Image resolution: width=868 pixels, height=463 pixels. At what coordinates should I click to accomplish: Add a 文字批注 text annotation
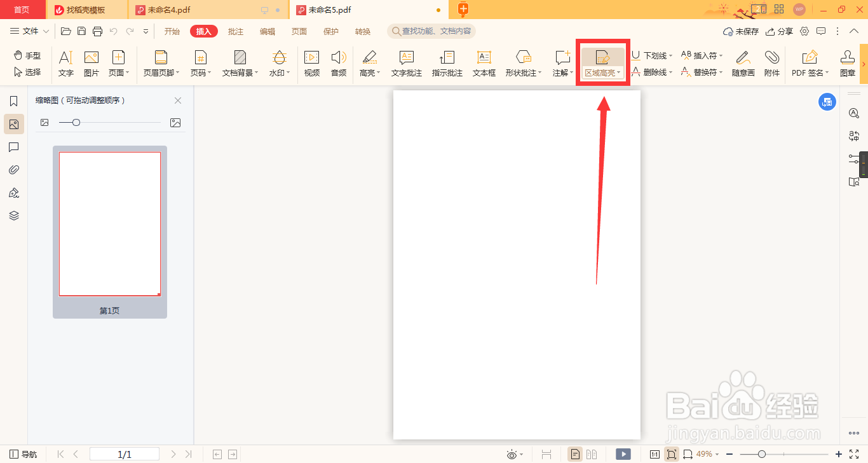tap(407, 64)
